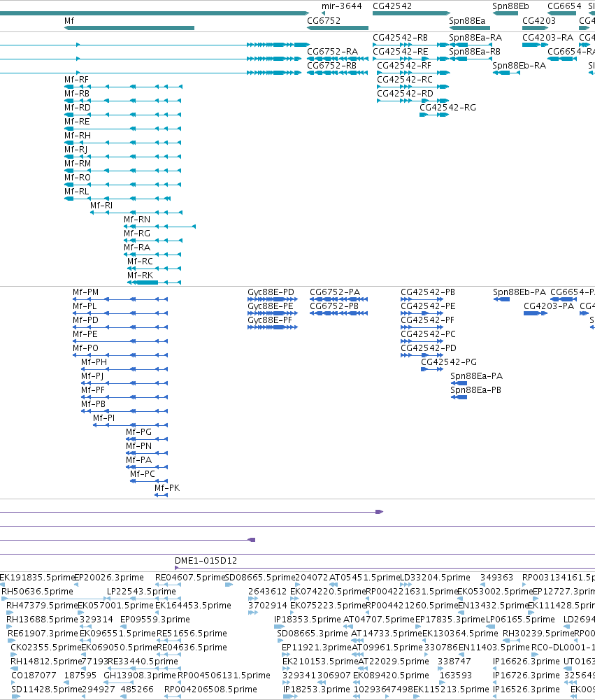The image size is (595, 700).
Task: Select transcript Mf-RE
Action: [123, 129]
